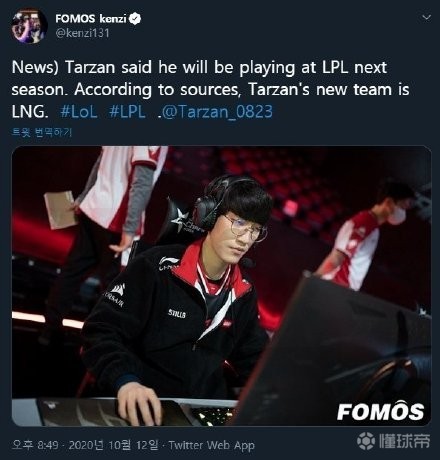This screenshot has width=440, height=460.
Task: Click the verified badge beside kenzi
Action: pyautogui.click(x=135, y=19)
